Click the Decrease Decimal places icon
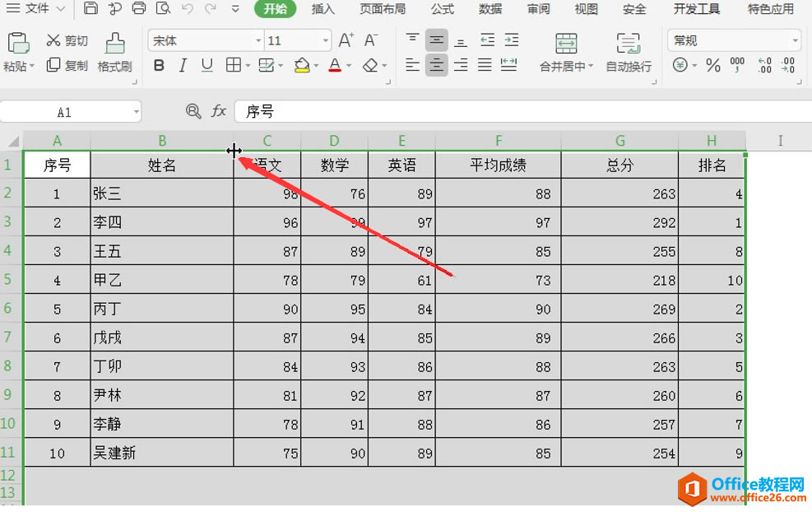Image resolution: width=812 pixels, height=512 pixels. (788, 65)
